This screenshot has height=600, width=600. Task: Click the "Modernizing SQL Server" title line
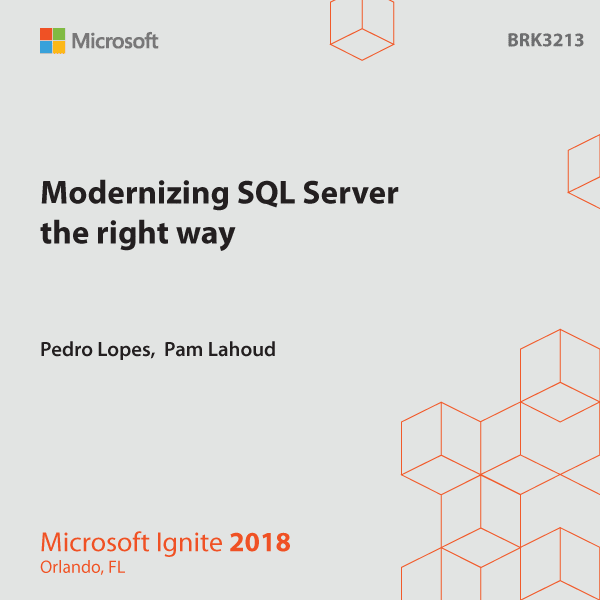(219, 194)
